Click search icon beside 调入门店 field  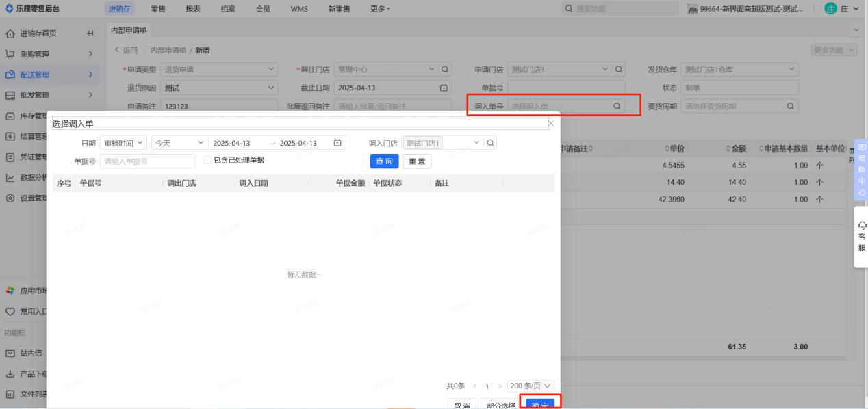(x=491, y=143)
